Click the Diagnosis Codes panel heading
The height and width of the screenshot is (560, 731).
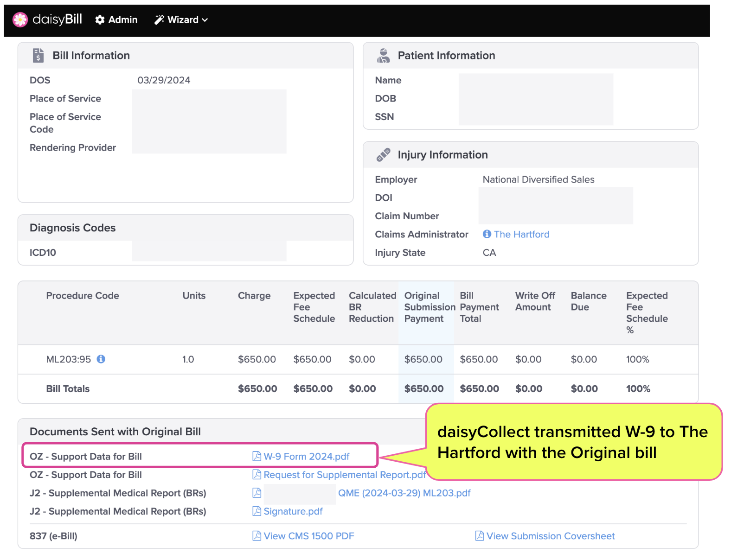coord(73,228)
